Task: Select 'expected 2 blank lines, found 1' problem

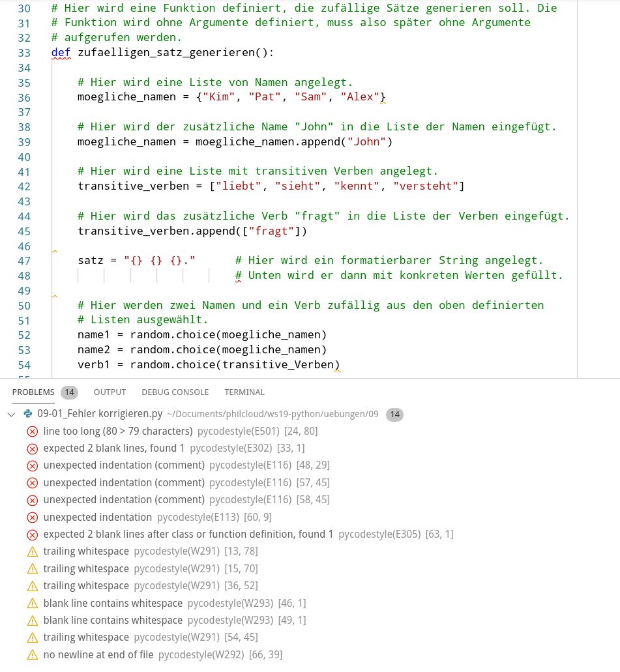Action: [x=114, y=448]
